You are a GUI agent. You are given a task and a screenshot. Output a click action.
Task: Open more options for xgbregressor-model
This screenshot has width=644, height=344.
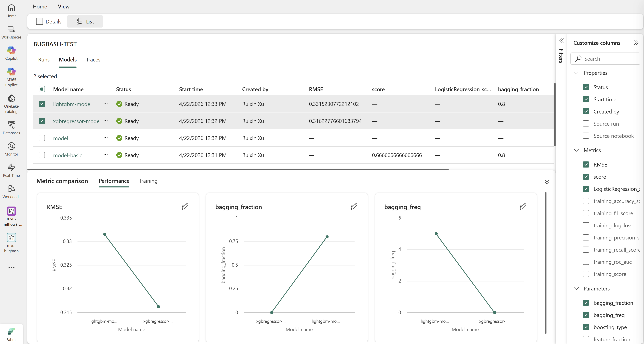tap(105, 121)
